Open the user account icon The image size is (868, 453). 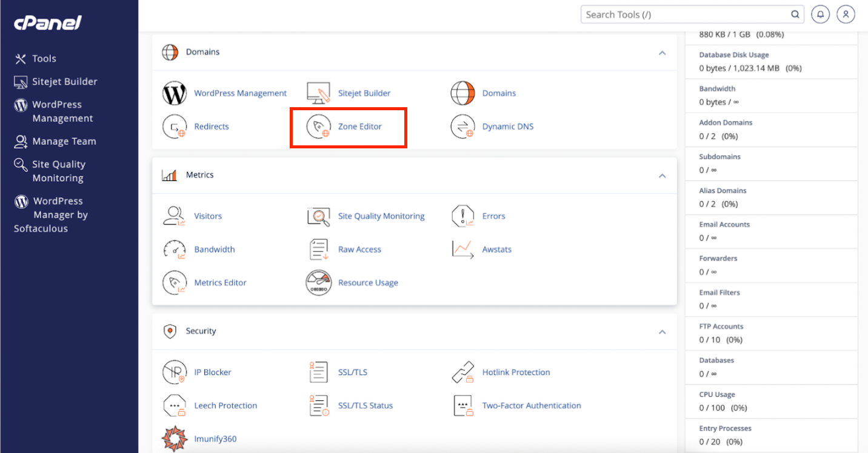tap(846, 15)
